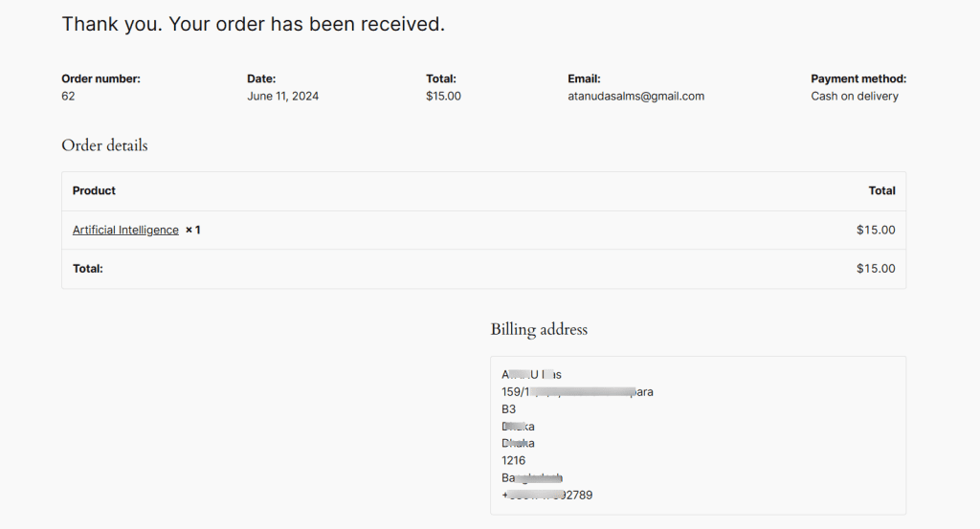Viewport: 980px width, 529px height.
Task: Select the B3 line in billing address
Action: 509,409
